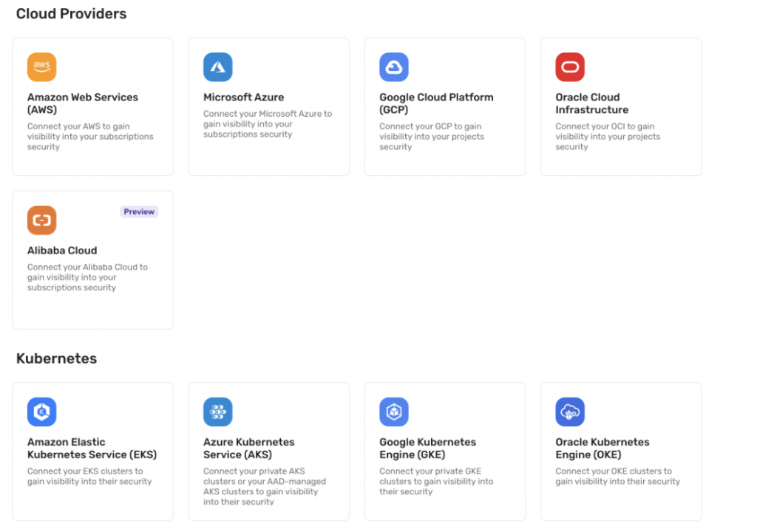Click 'Connect your private GKE clusters' description
Image resolution: width=757 pixels, height=532 pixels.
436,481
